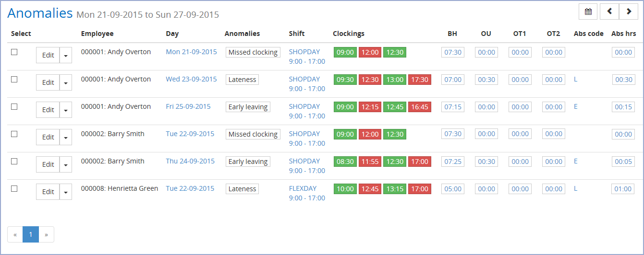Click Missed clocking label on Barry Smith row

253,134
